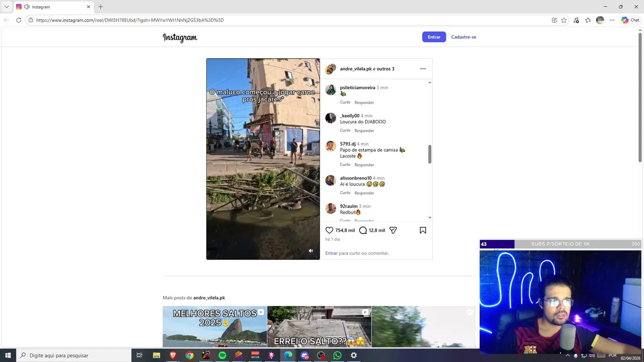644x362 pixels.
Task: Add page to favorites with star icon
Action: tap(564, 20)
